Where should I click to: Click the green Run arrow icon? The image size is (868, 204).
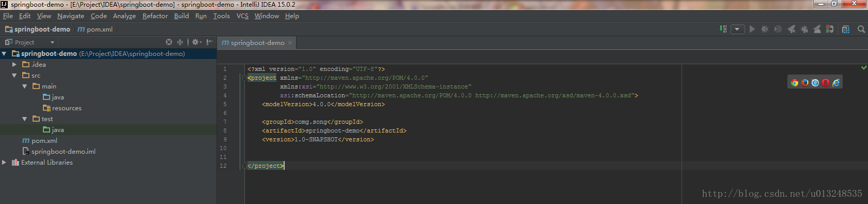point(752,29)
